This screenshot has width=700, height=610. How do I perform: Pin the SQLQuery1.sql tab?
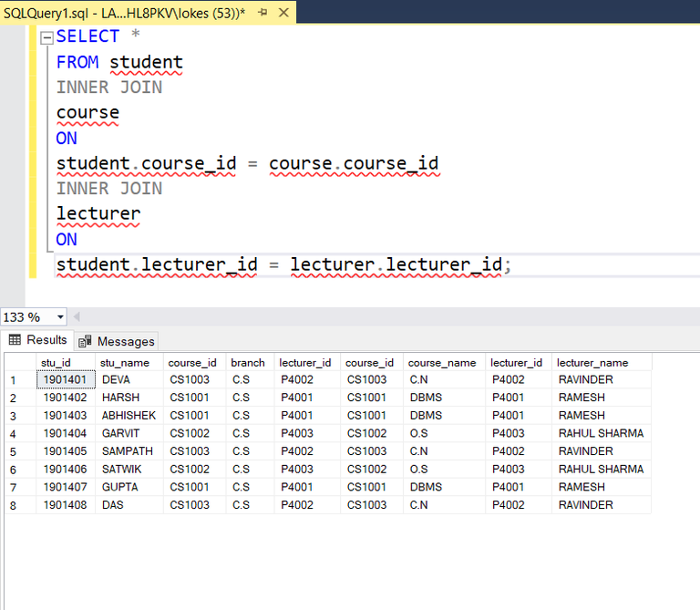(262, 13)
